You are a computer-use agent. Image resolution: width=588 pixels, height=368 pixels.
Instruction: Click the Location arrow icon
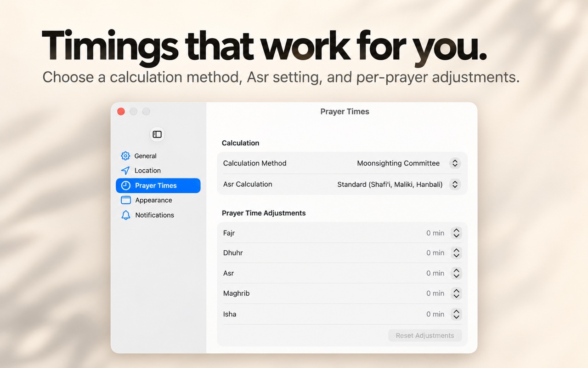[x=125, y=171]
